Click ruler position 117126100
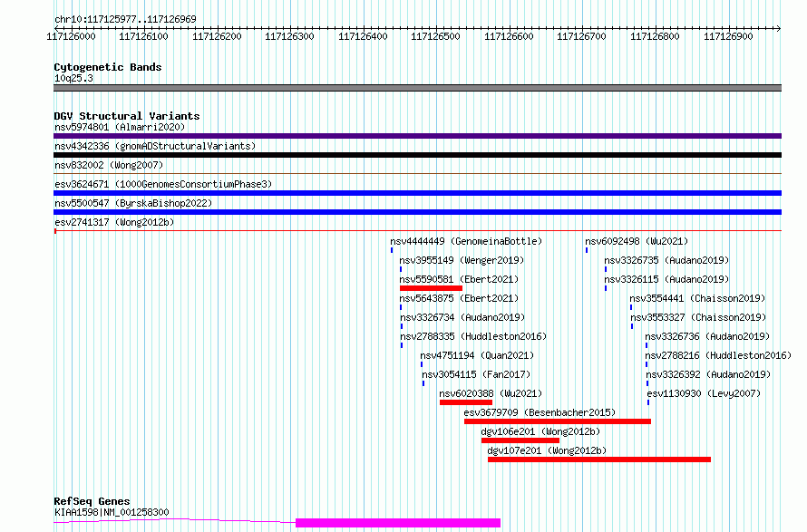 pos(143,36)
